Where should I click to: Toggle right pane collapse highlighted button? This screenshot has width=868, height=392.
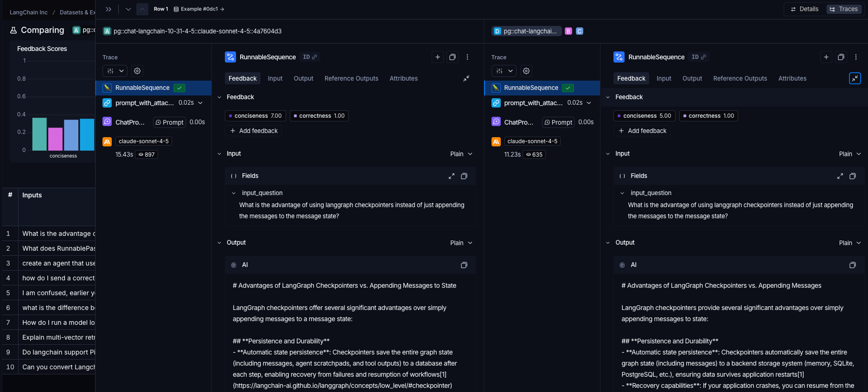(x=855, y=78)
